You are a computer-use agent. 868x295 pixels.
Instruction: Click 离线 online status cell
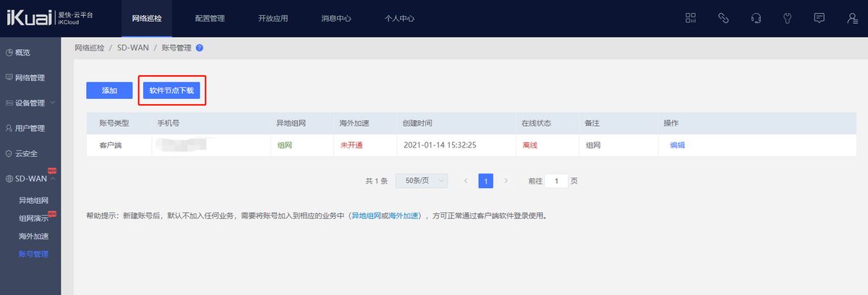529,145
